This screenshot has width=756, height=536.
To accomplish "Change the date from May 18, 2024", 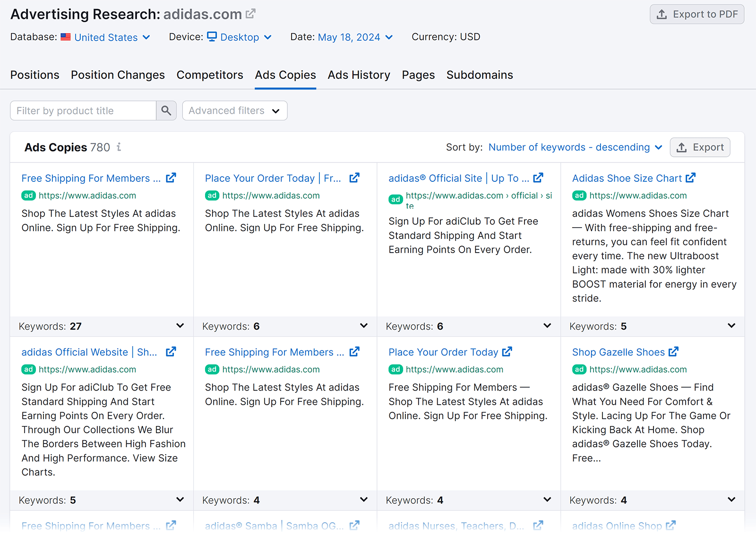I will [x=349, y=37].
